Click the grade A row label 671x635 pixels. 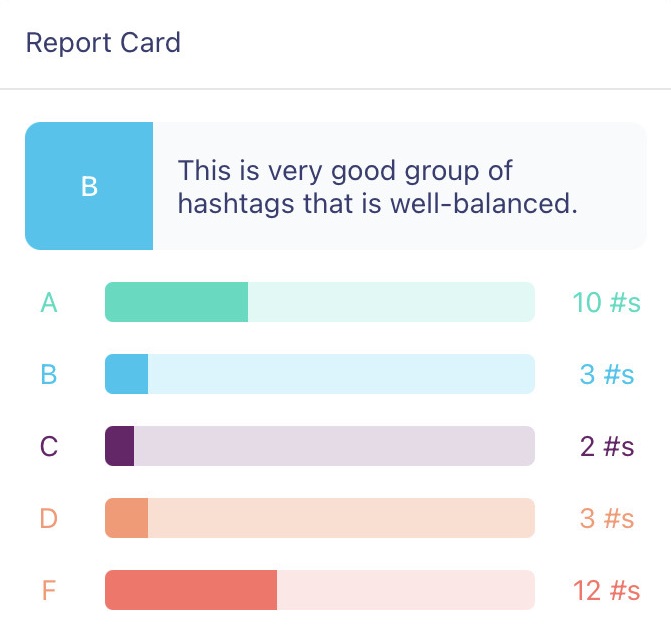[49, 302]
